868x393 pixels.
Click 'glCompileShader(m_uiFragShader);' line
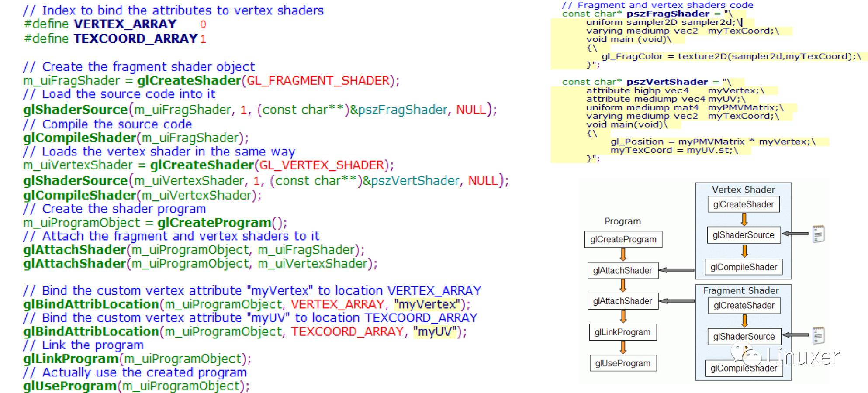(136, 138)
